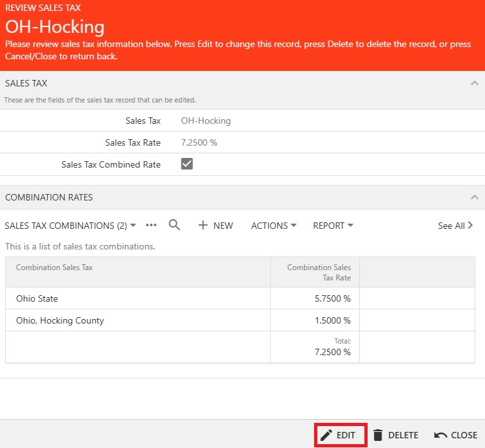
Task: Click the Combination Sales Tax Rate column header
Action: pos(315,272)
